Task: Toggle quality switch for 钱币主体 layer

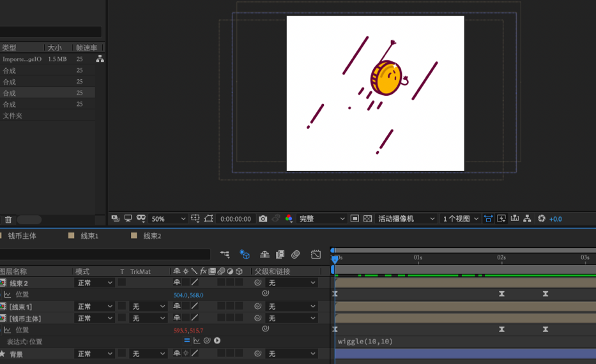Action: (195, 317)
